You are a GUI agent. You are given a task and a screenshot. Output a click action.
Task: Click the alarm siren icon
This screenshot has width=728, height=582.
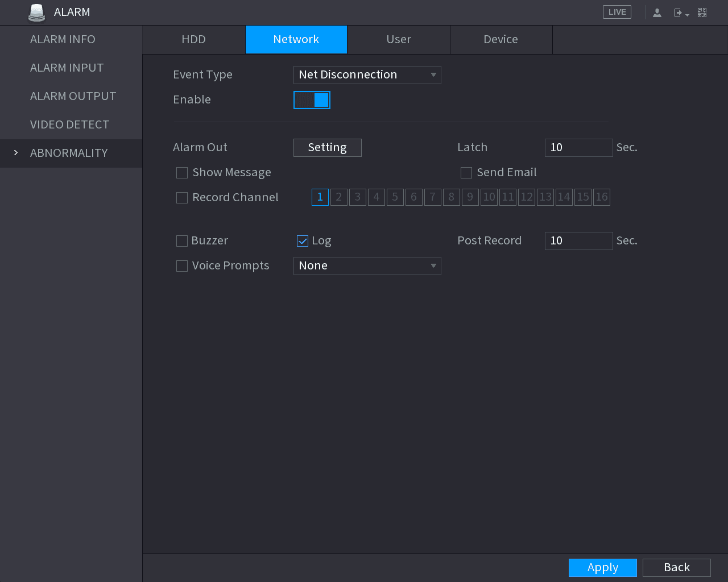click(37, 13)
